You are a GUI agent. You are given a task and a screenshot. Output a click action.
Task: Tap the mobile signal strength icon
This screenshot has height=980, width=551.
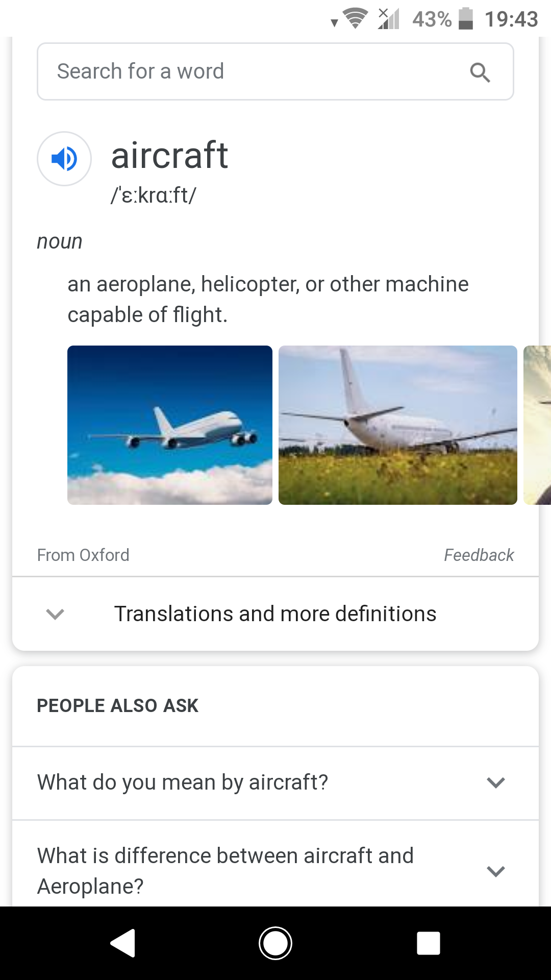389,19
